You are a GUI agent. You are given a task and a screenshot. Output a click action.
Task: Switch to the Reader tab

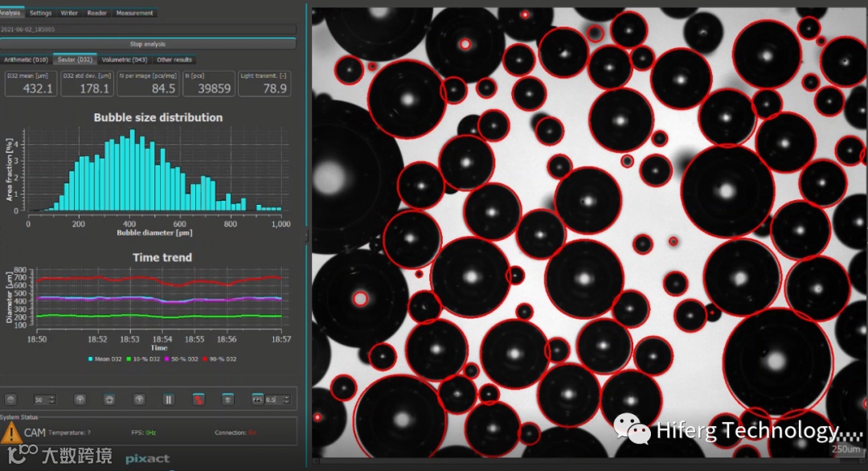pyautogui.click(x=97, y=13)
